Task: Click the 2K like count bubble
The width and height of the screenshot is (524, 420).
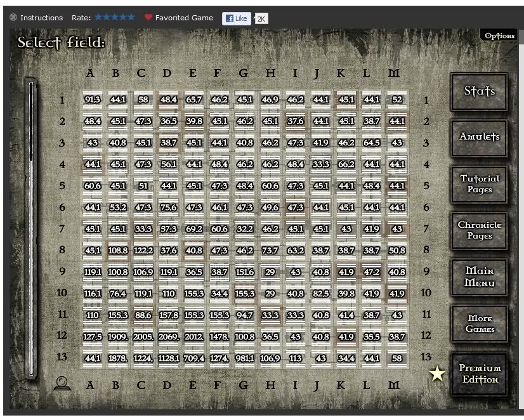Action: point(261,19)
